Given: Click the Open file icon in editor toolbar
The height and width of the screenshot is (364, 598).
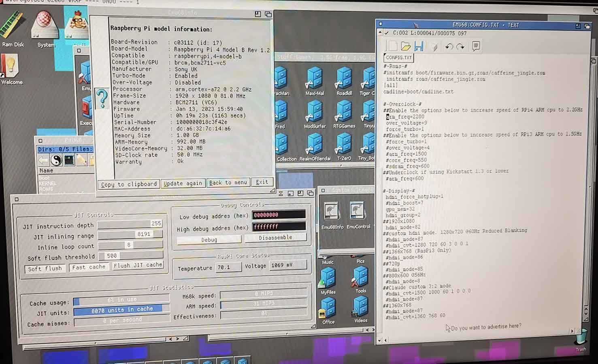Looking at the screenshot, I should [x=405, y=46].
